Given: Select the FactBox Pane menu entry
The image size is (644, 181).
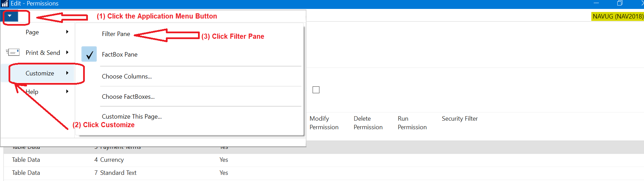Looking at the screenshot, I should pyautogui.click(x=120, y=55).
